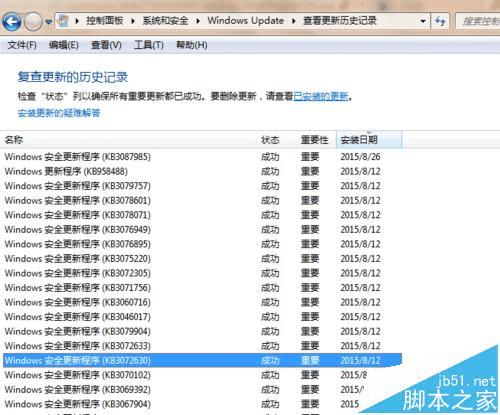Click the 控制面板 breadcrumb
The width and height of the screenshot is (500, 415).
click(105, 21)
